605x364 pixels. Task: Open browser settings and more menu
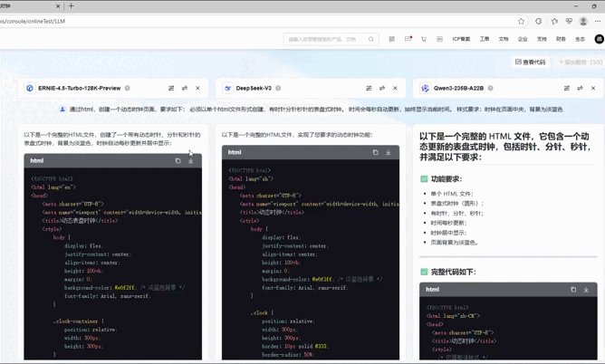click(598, 21)
